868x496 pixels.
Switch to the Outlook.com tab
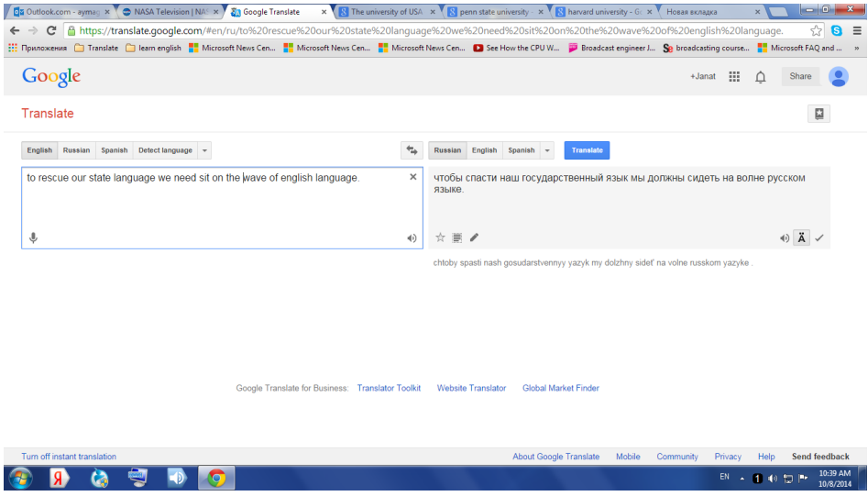coord(60,12)
